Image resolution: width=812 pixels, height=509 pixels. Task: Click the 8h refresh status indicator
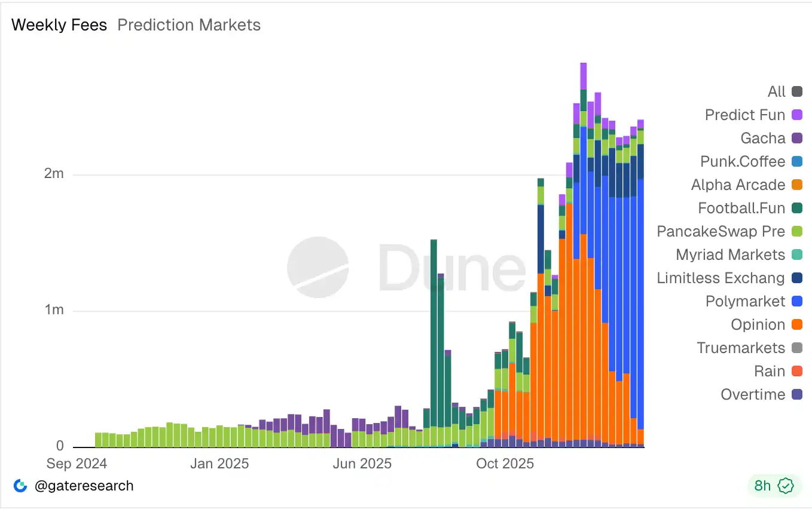(762, 486)
